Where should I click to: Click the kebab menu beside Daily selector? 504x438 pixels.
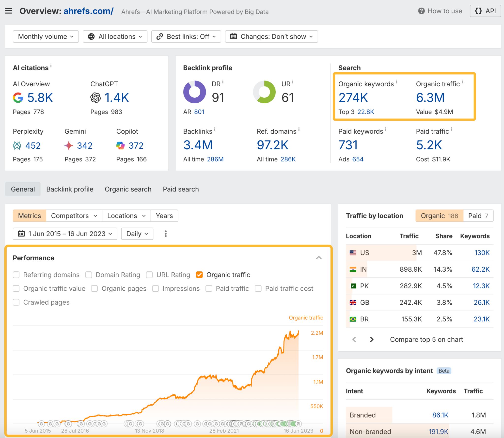[x=165, y=234]
